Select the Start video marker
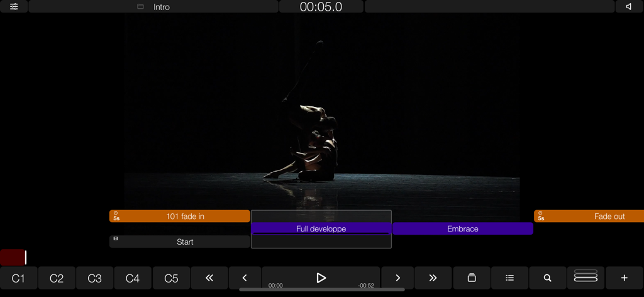This screenshot has width=644, height=297. [x=179, y=242]
